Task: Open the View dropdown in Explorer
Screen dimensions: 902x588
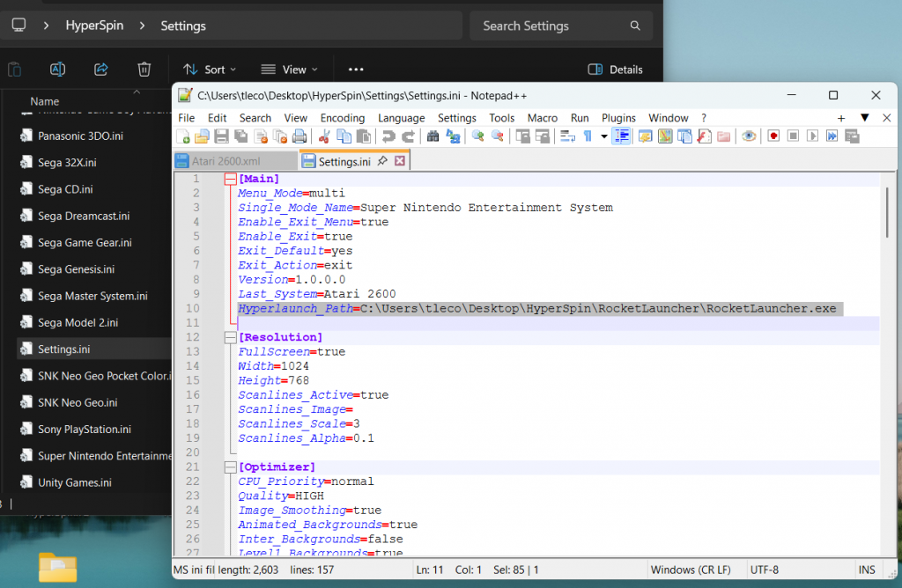Action: (289, 70)
